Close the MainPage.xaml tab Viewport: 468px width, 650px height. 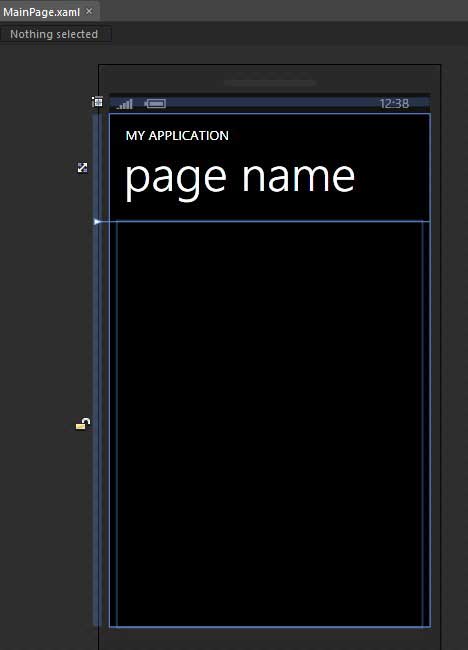click(89, 12)
